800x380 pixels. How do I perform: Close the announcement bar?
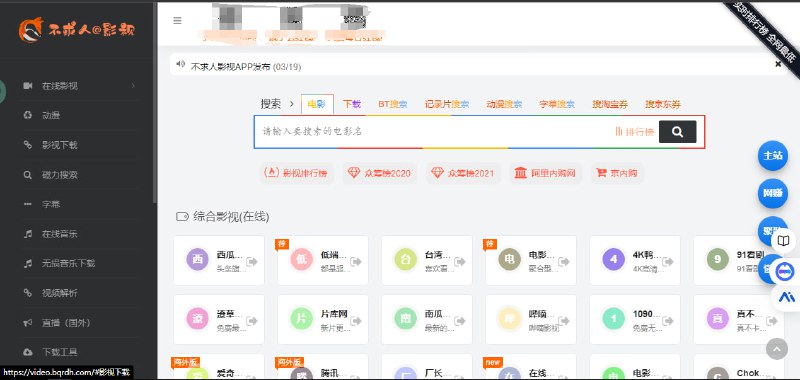tap(778, 64)
